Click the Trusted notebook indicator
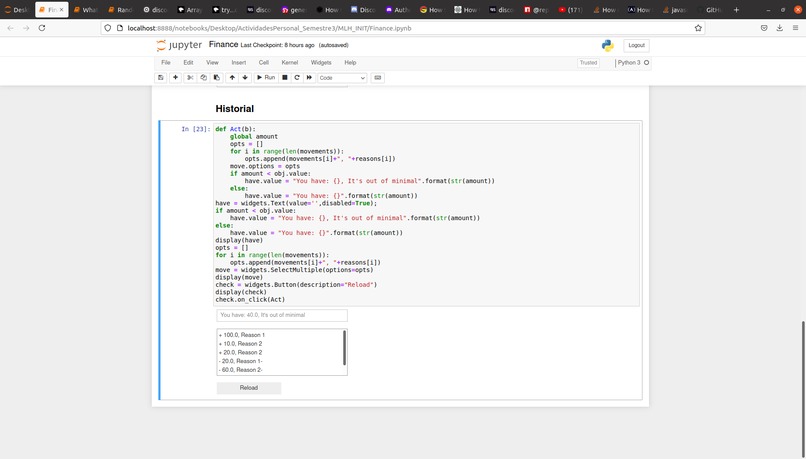The width and height of the screenshot is (806, 459). [x=589, y=63]
